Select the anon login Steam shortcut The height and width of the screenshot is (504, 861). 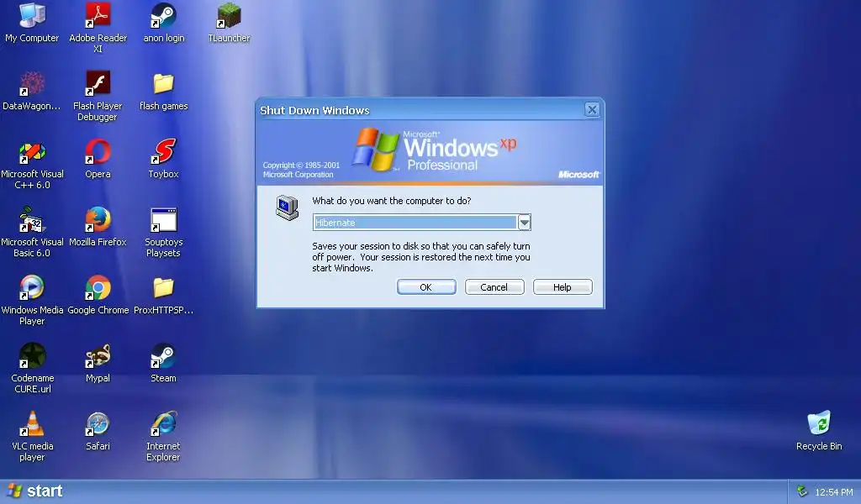tap(164, 16)
